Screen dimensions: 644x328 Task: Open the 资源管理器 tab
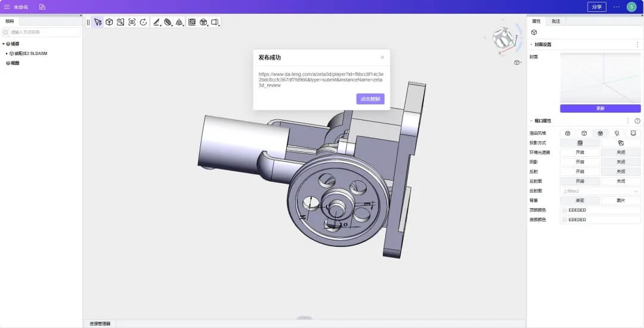coord(100,323)
